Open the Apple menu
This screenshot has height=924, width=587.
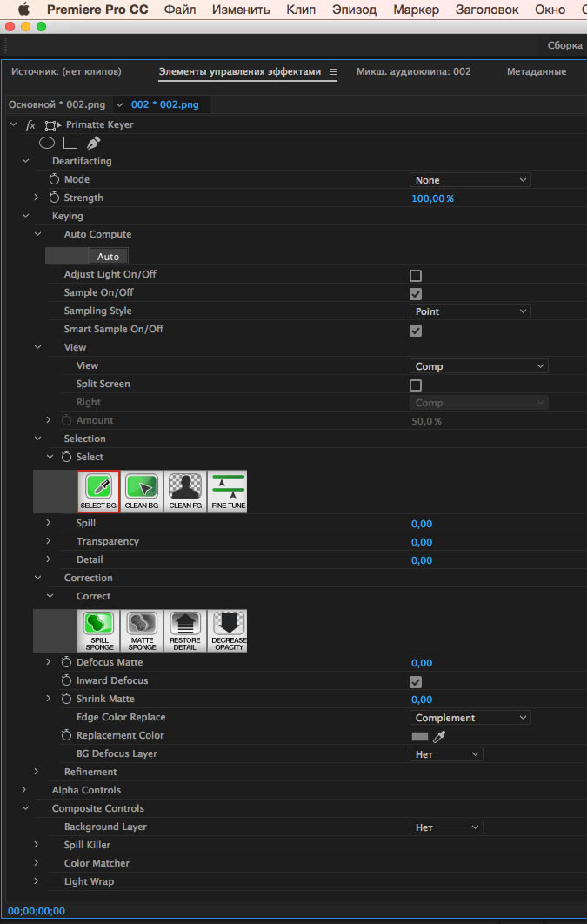[23, 10]
